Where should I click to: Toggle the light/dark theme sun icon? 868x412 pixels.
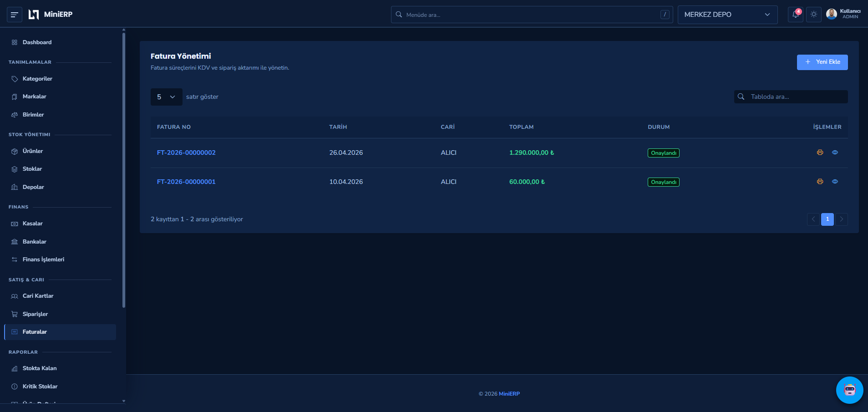tap(814, 14)
